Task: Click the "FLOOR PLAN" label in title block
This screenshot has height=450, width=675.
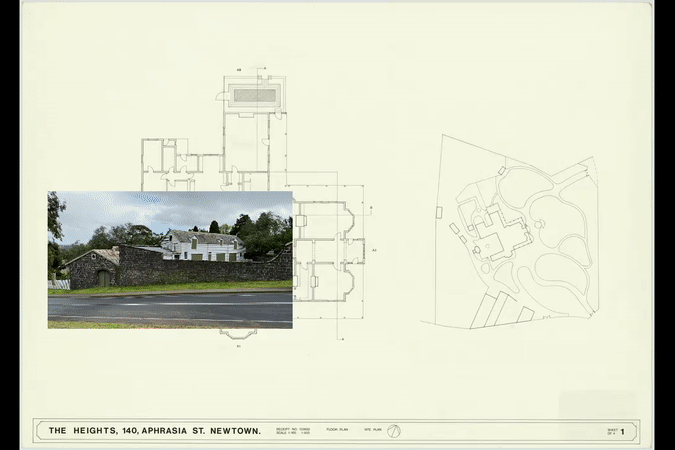Action: click(x=337, y=429)
